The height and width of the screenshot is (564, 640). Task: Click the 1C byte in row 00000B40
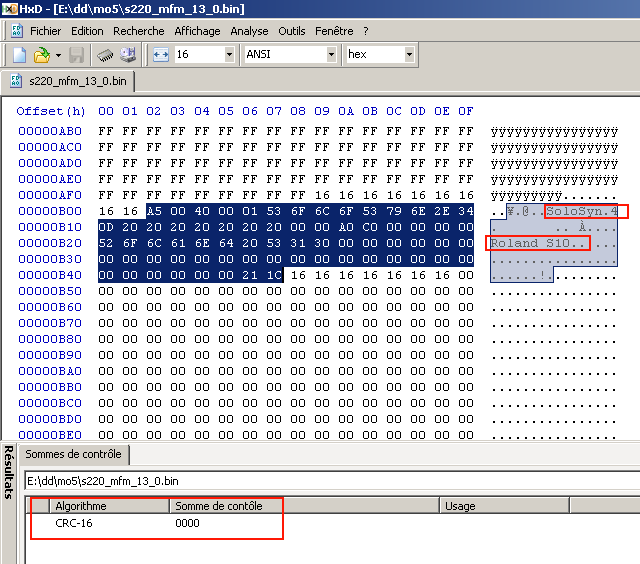click(x=274, y=275)
